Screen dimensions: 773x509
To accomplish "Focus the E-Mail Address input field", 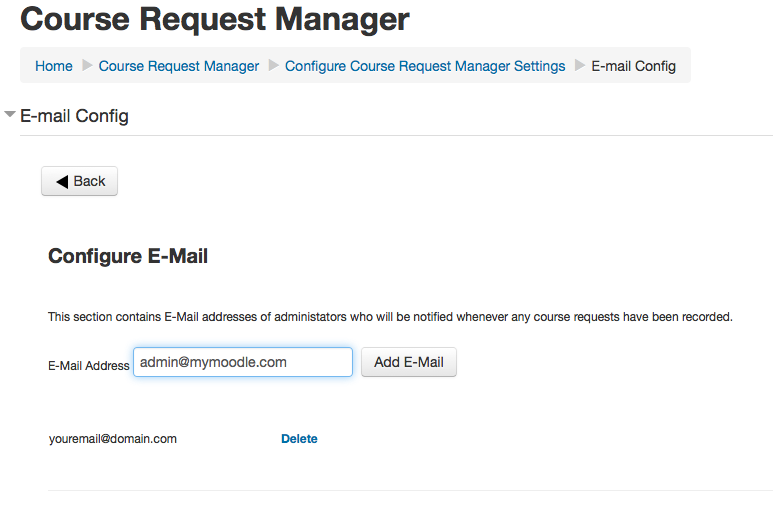I will pyautogui.click(x=242, y=362).
